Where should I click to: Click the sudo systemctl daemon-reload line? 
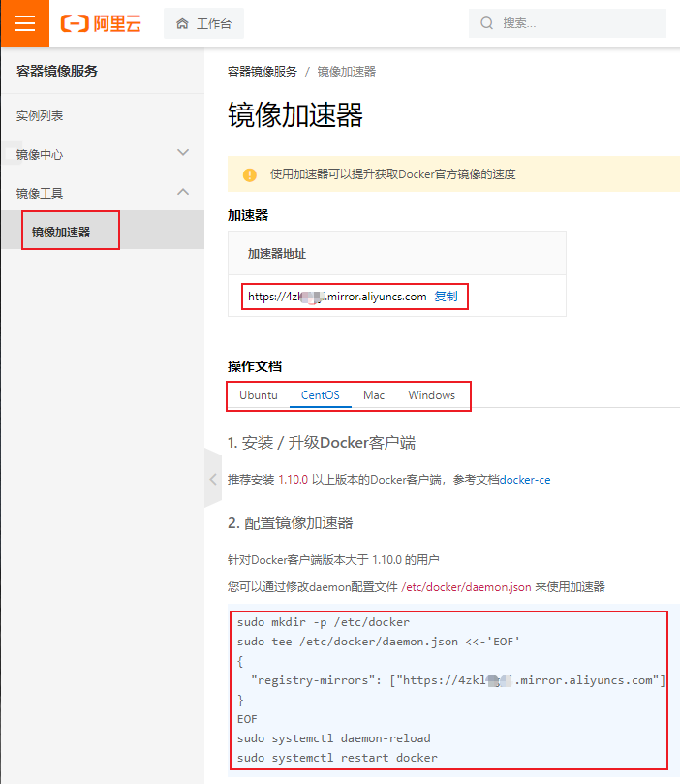pyautogui.click(x=334, y=738)
